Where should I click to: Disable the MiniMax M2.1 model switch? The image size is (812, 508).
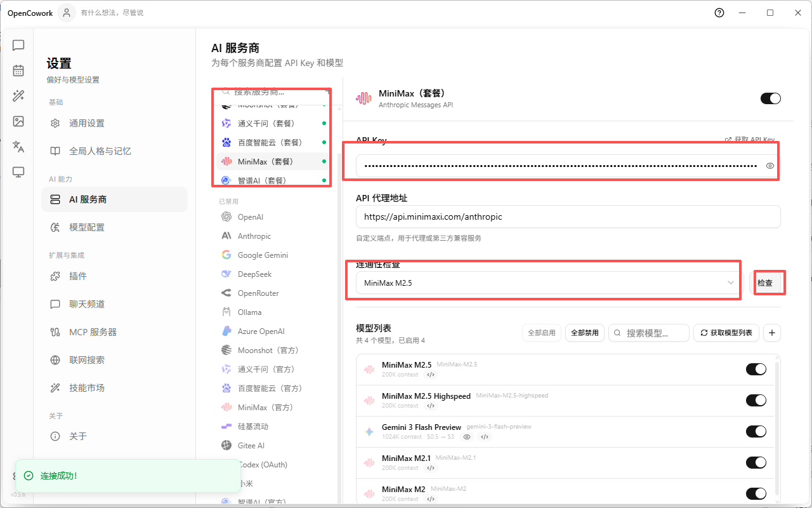756,463
